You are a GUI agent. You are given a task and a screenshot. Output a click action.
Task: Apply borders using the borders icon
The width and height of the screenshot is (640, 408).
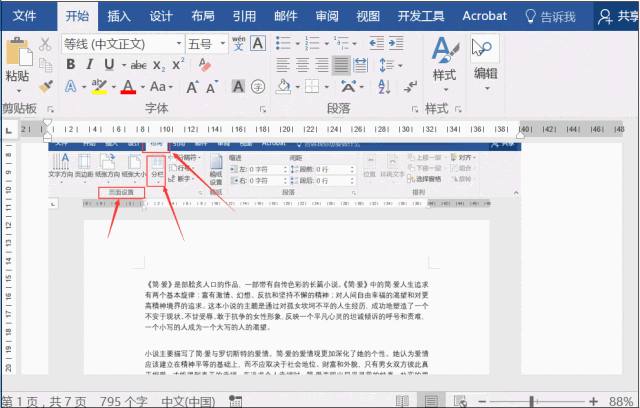click(312, 86)
